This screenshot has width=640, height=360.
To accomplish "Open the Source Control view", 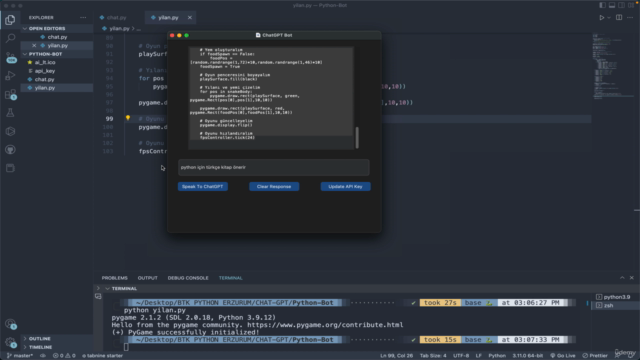I will (10, 57).
